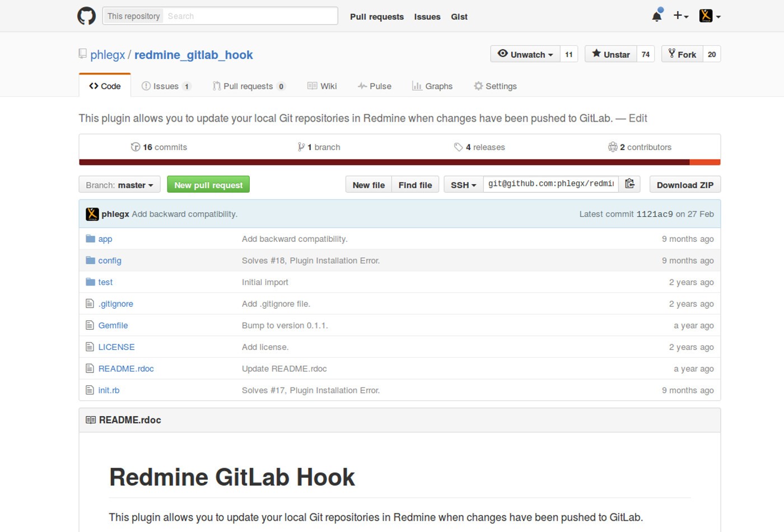
Task: Open commit 'Solves #18, Plugin Installation Error.'
Action: (x=311, y=260)
